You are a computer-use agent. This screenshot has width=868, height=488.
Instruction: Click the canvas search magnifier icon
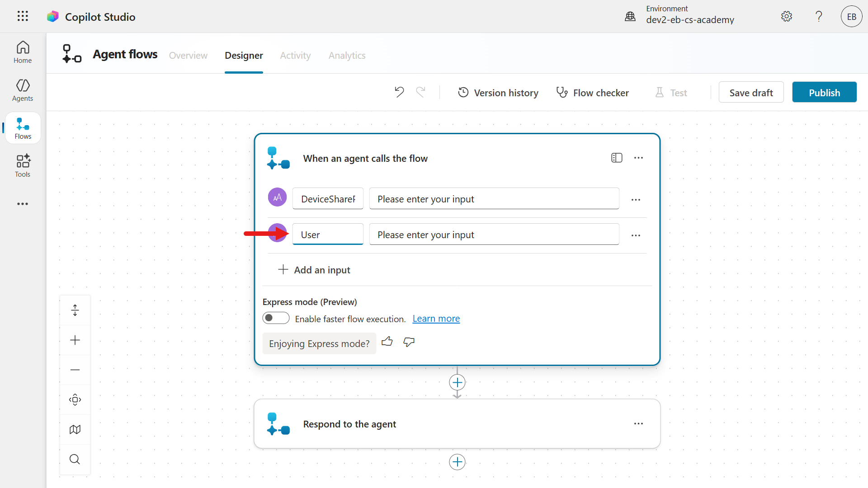pos(75,459)
